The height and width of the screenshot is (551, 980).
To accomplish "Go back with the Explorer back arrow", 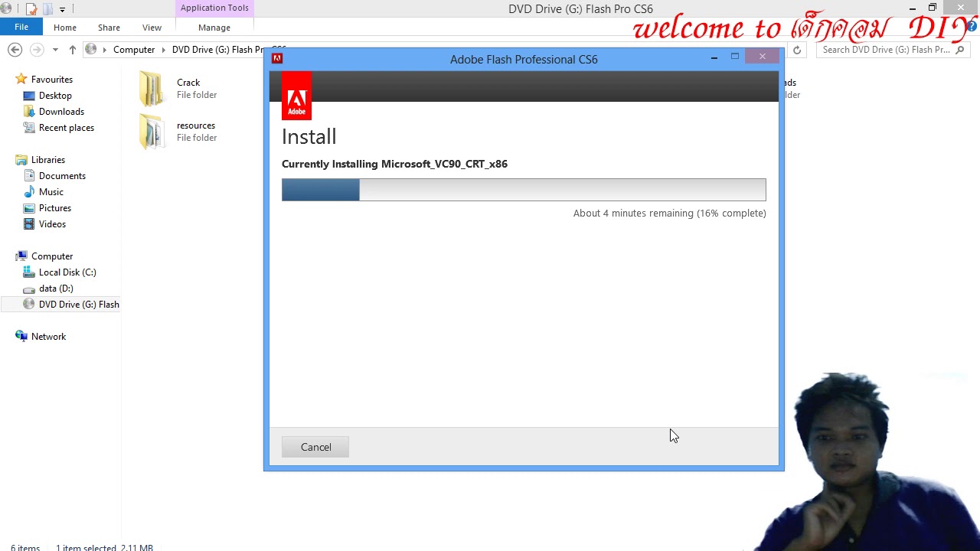I will click(15, 50).
